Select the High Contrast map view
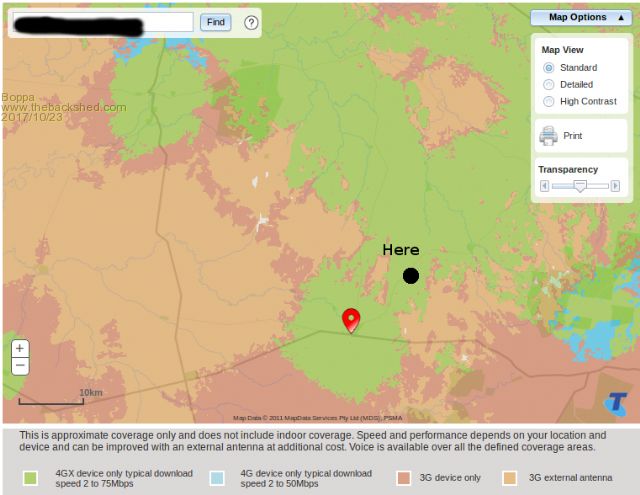 click(548, 101)
